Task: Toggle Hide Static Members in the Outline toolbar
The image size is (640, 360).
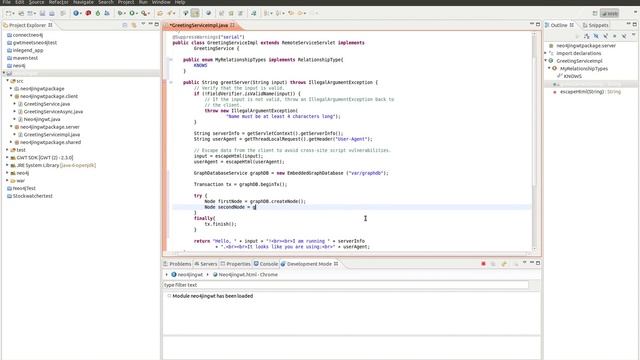Action: [x=605, y=36]
